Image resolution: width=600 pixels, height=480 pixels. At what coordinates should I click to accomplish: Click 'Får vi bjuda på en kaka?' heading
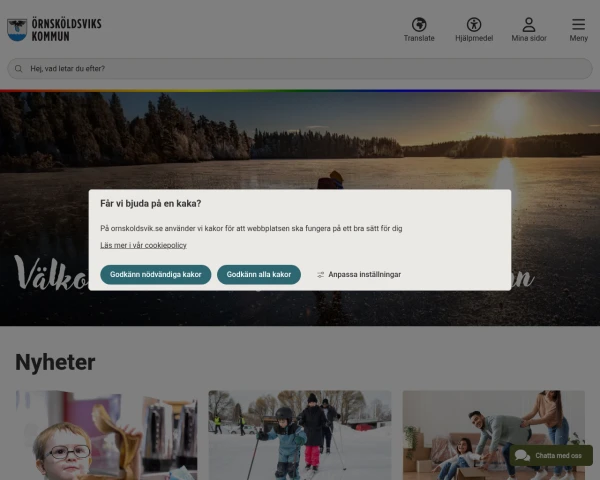(x=151, y=203)
